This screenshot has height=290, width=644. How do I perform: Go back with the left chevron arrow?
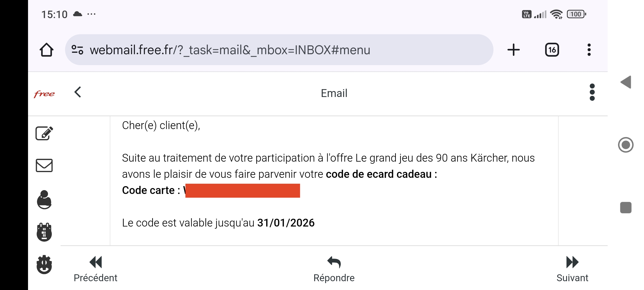pyautogui.click(x=78, y=92)
